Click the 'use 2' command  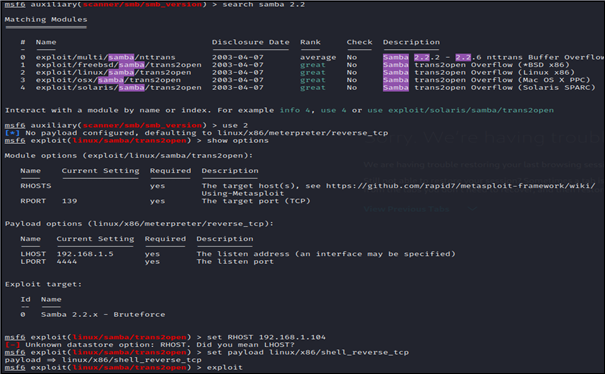(x=235, y=125)
